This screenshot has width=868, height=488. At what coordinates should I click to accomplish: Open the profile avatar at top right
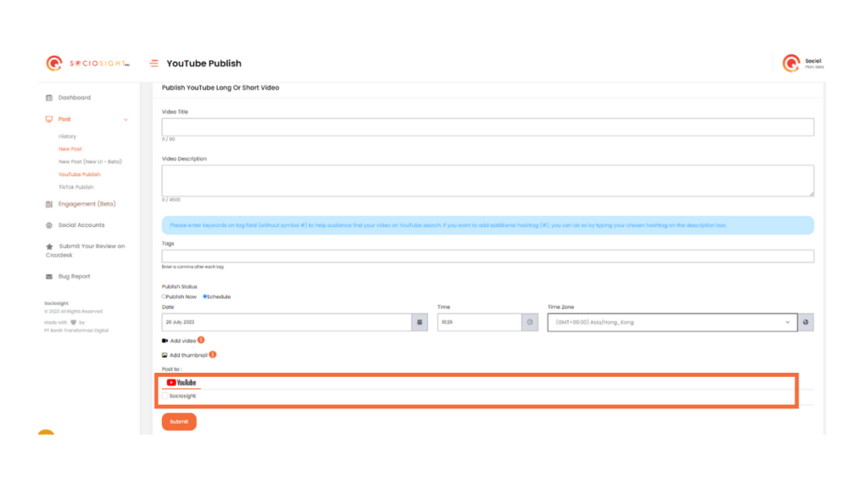tap(791, 63)
